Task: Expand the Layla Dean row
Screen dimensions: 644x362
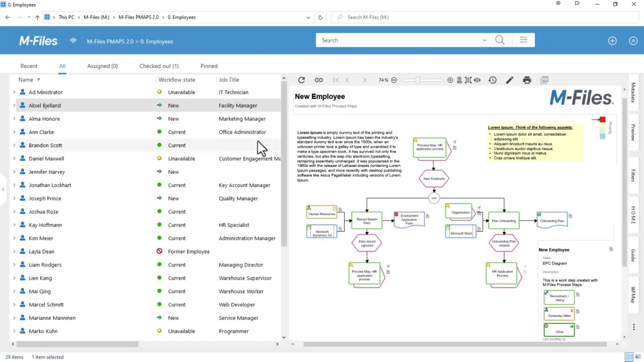Action: coord(14,251)
